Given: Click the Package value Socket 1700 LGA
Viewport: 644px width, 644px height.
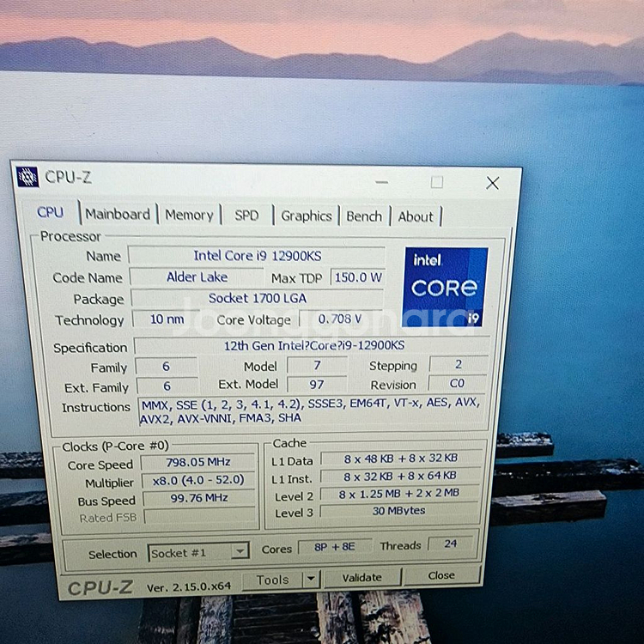Looking at the screenshot, I should [258, 298].
